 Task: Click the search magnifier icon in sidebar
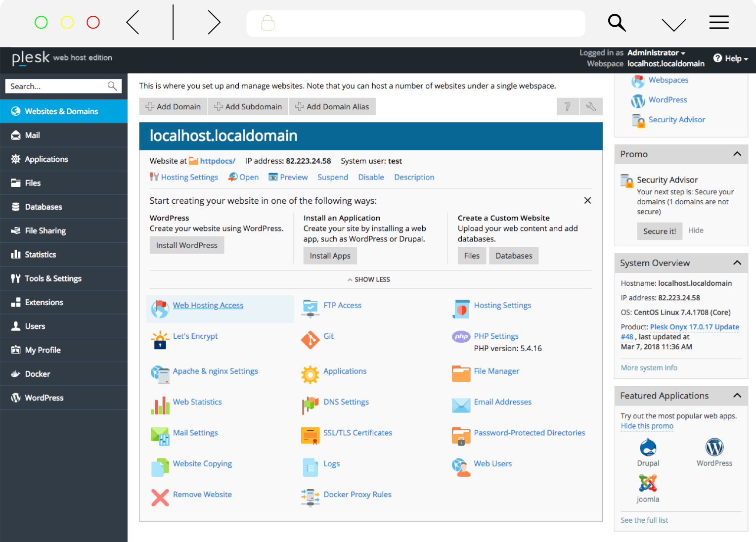point(112,86)
